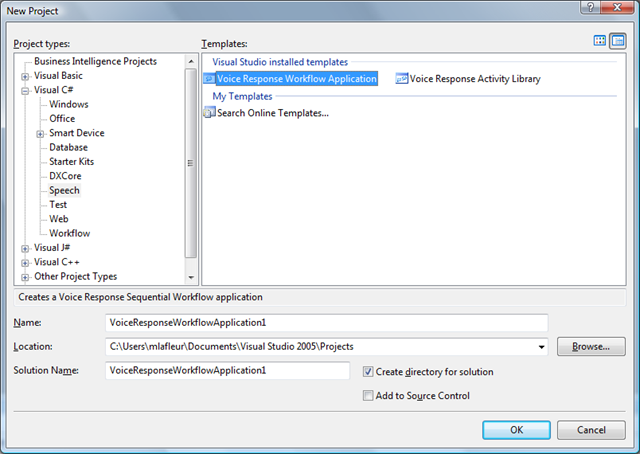Select the Starter Kits project type
Viewport: 640px width, 454px height.
[x=71, y=162]
